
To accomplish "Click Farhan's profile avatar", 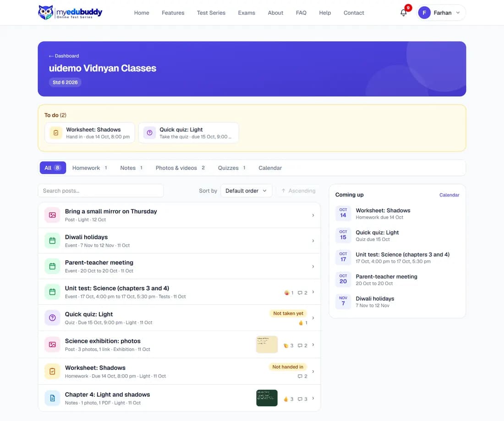I will tap(424, 13).
